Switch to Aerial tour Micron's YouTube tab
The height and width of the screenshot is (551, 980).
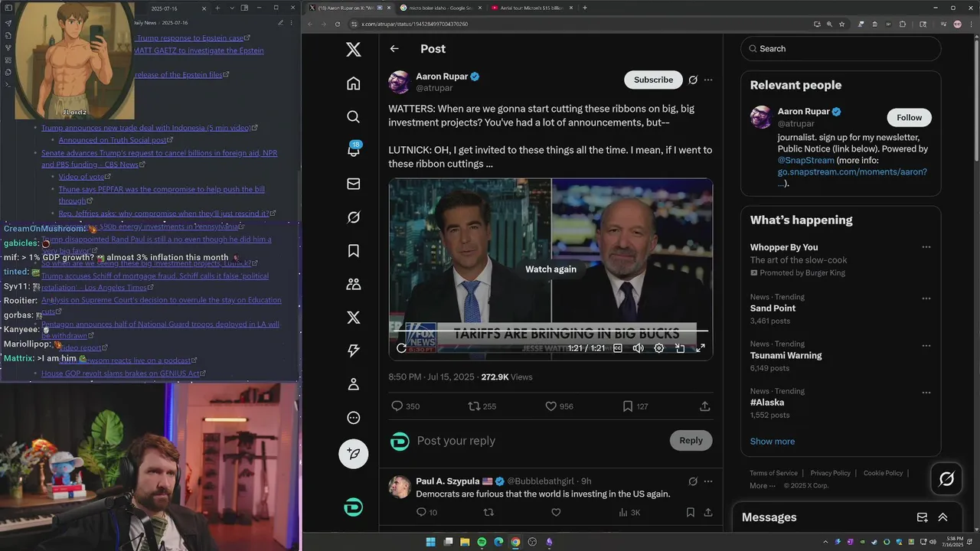531,8
